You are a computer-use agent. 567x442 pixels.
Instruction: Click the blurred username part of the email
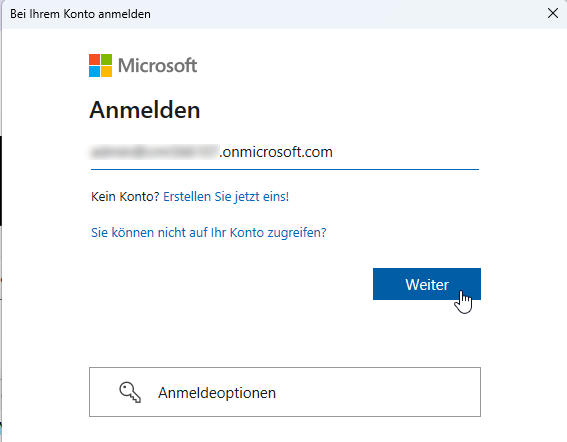[154, 152]
